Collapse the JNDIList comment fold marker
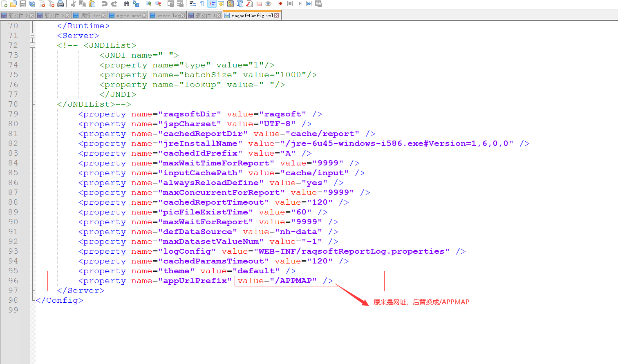Viewport: 618px width, 364px height. click(x=33, y=45)
